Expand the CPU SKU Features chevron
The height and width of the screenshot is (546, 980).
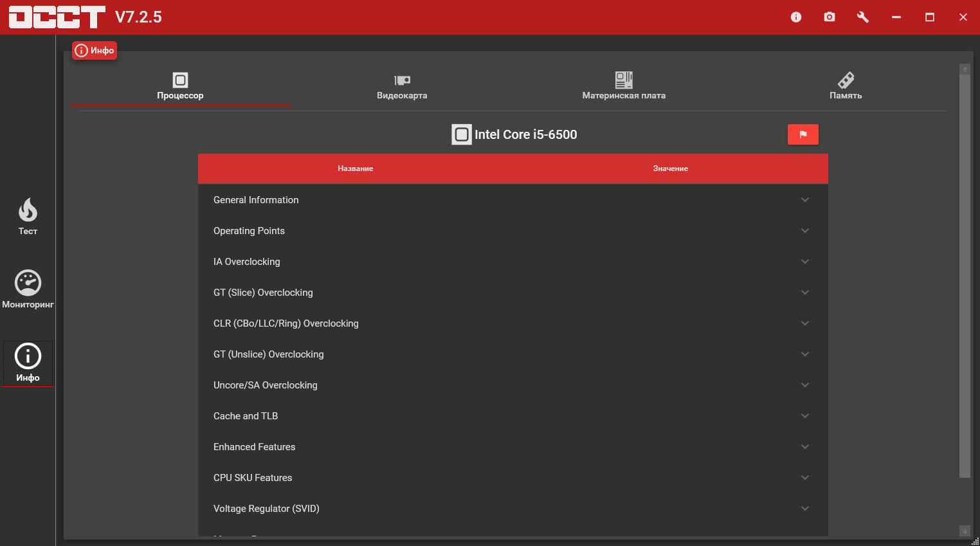click(805, 478)
